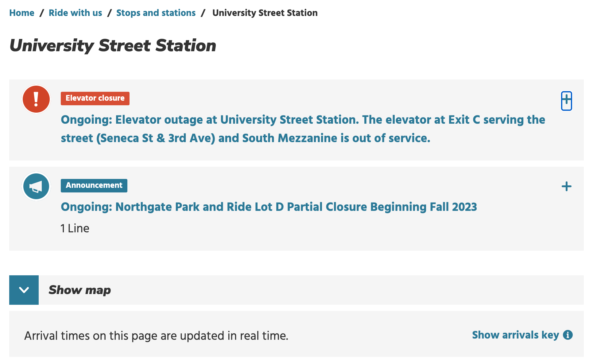Toggle the Show map chevron button
The image size is (593, 364).
point(24,290)
